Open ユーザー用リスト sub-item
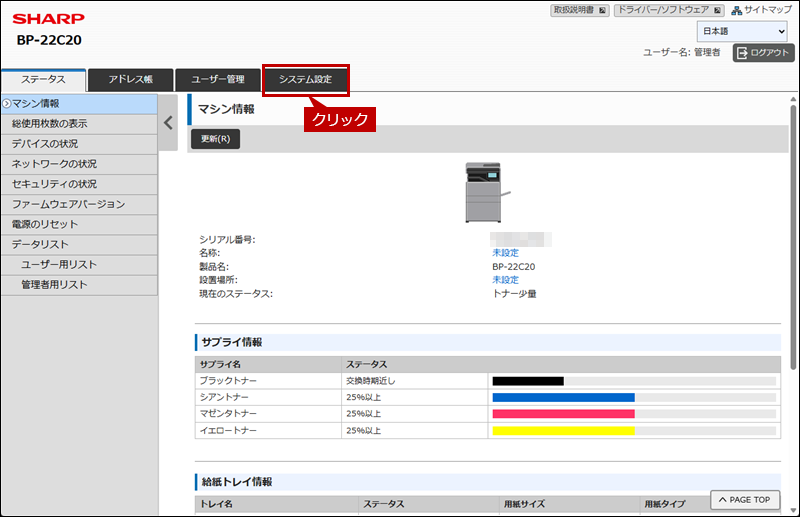Screen dimensions: 800x517 pos(79,265)
